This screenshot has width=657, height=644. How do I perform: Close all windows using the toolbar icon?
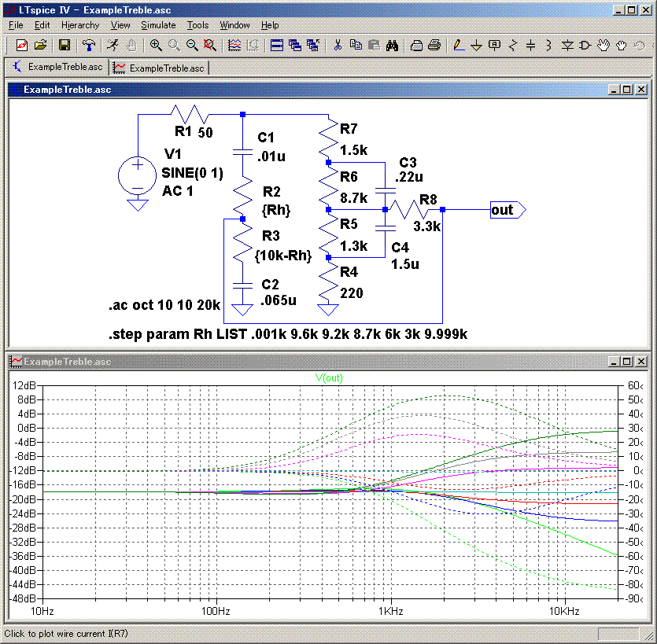[x=313, y=45]
